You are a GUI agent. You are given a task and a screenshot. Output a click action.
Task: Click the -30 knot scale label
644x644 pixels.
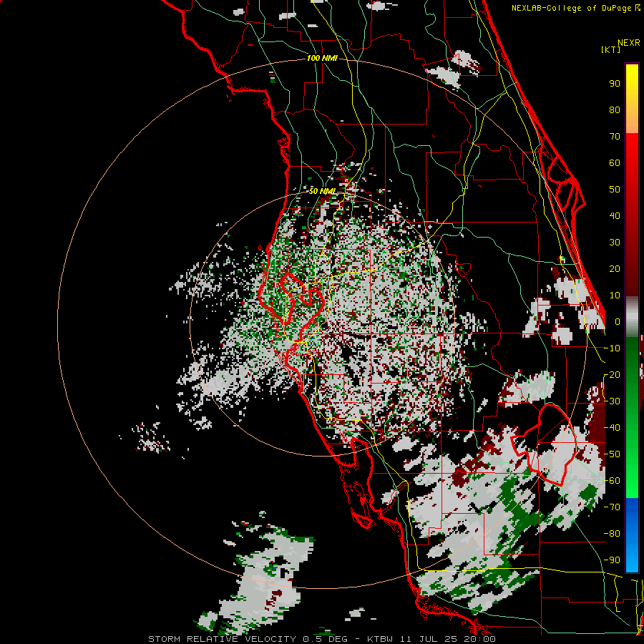point(612,401)
